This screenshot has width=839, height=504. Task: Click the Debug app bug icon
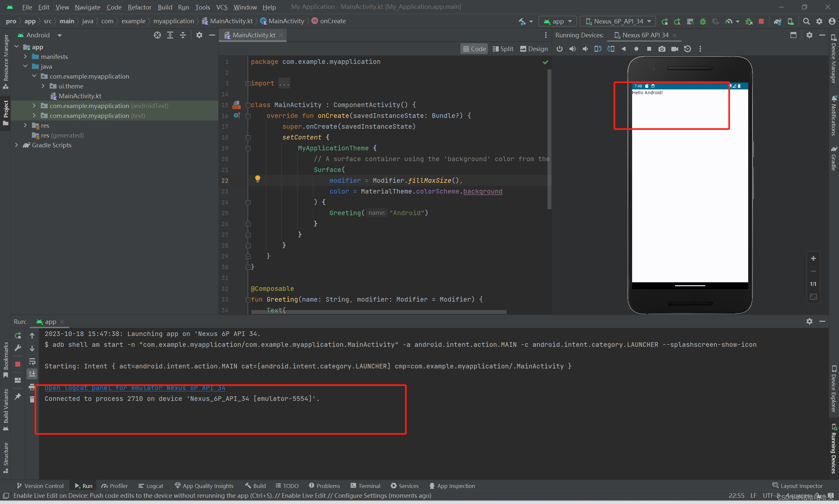[703, 21]
